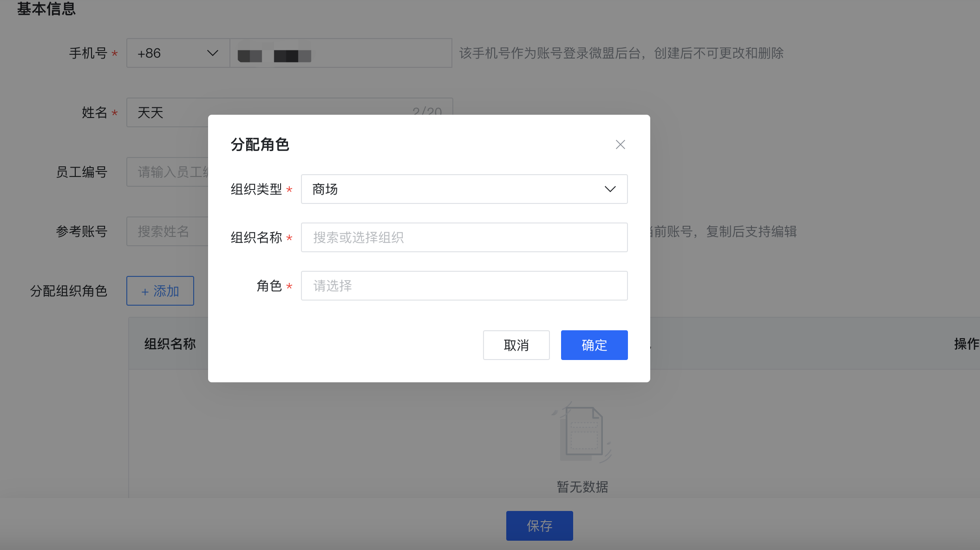The image size is (980, 550).
Task: Click the 取消 button
Action: [516, 345]
